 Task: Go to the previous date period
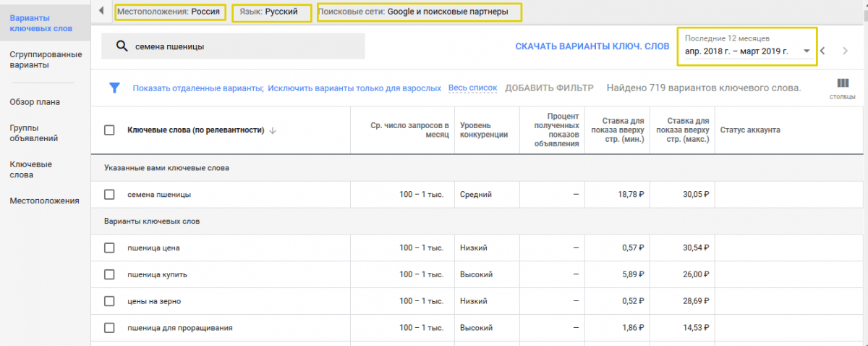(822, 51)
